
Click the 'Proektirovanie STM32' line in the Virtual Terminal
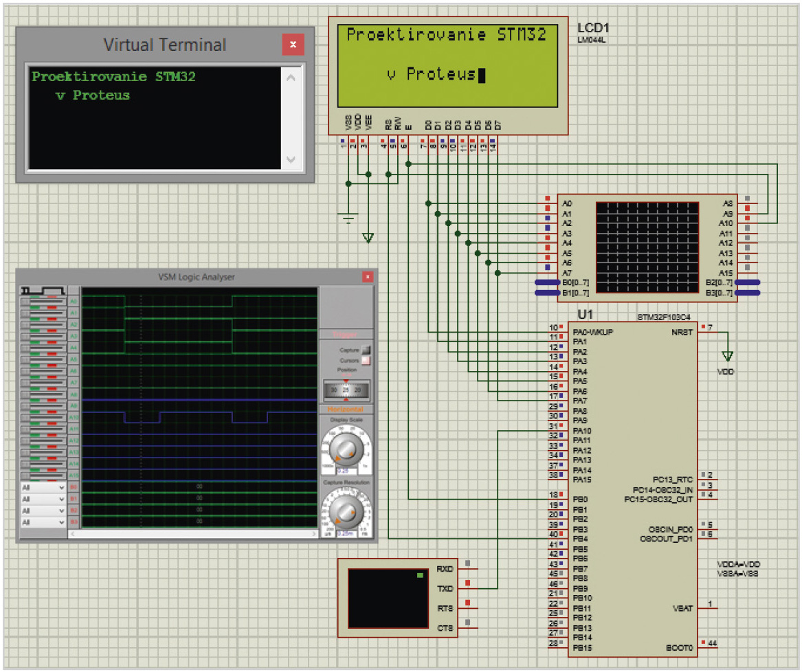(113, 77)
